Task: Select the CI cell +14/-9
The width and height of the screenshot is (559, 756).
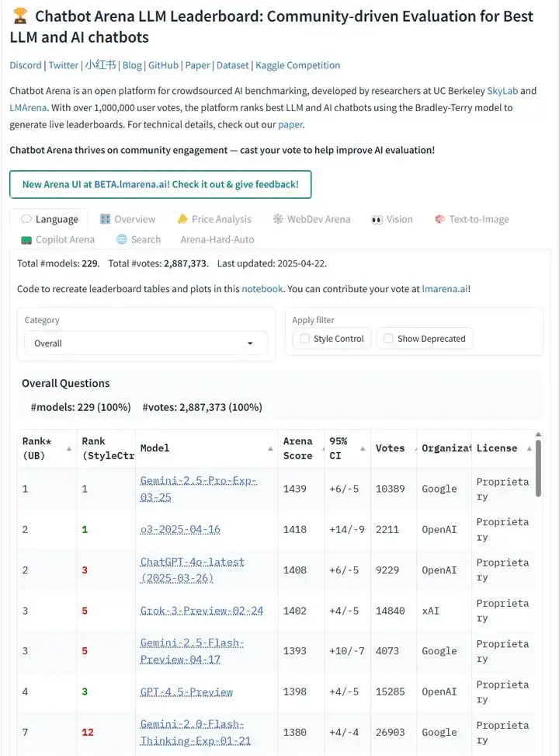Action: click(x=347, y=529)
